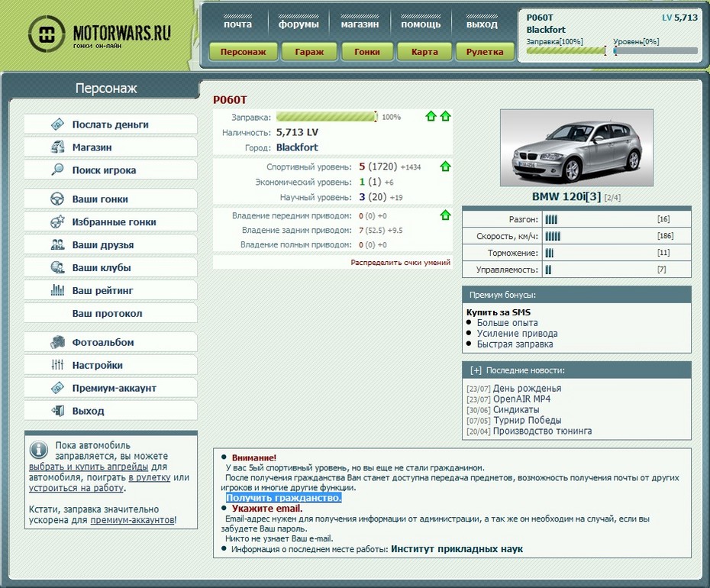Click the camera icon beside Фотоальбом
Image resolution: width=710 pixels, height=588 pixels.
pyautogui.click(x=57, y=342)
